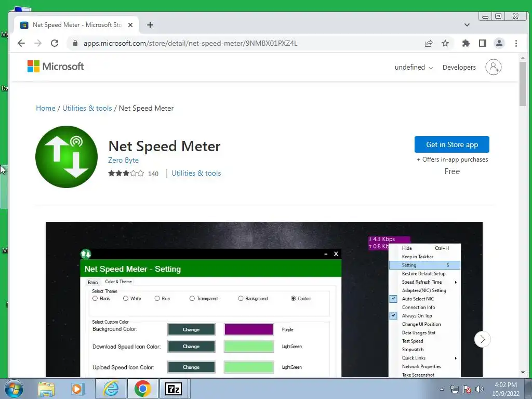
Task: Bookmark this tab with star icon
Action: [445, 43]
